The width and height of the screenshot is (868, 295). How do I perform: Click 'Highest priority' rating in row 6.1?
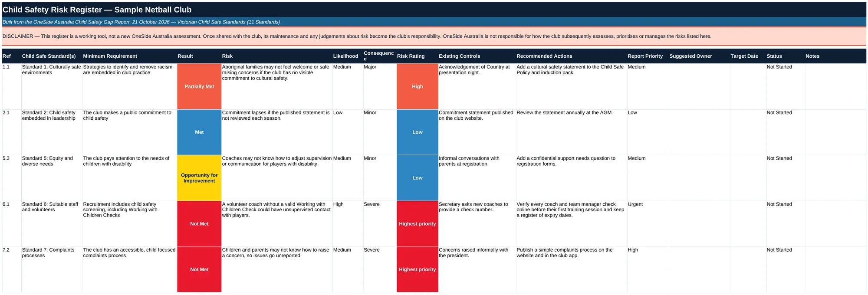(x=418, y=223)
